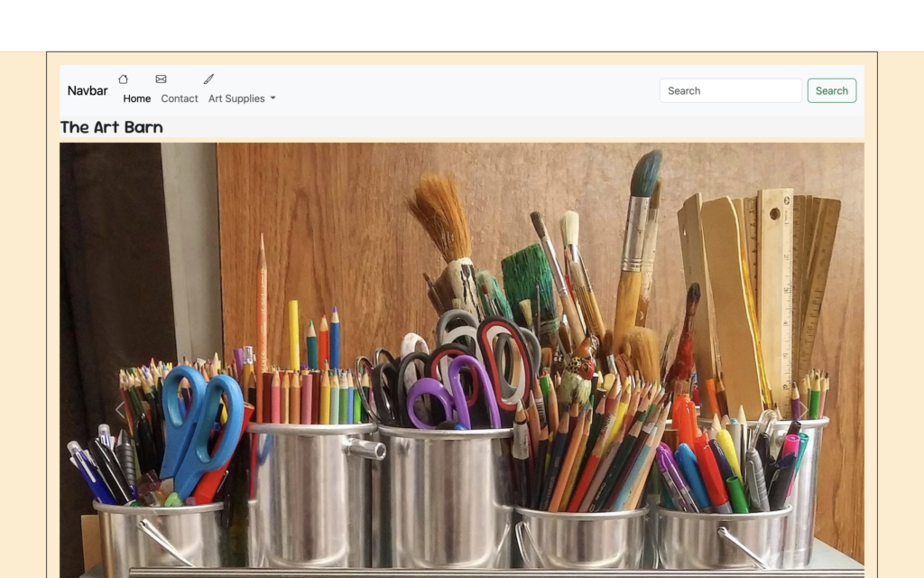Expand the Art Supplies dropdown menu
The width and height of the screenshot is (924, 578).
coord(242,98)
